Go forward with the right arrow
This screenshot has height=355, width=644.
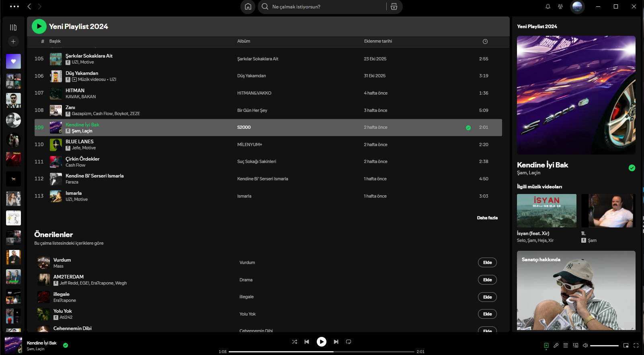39,6
